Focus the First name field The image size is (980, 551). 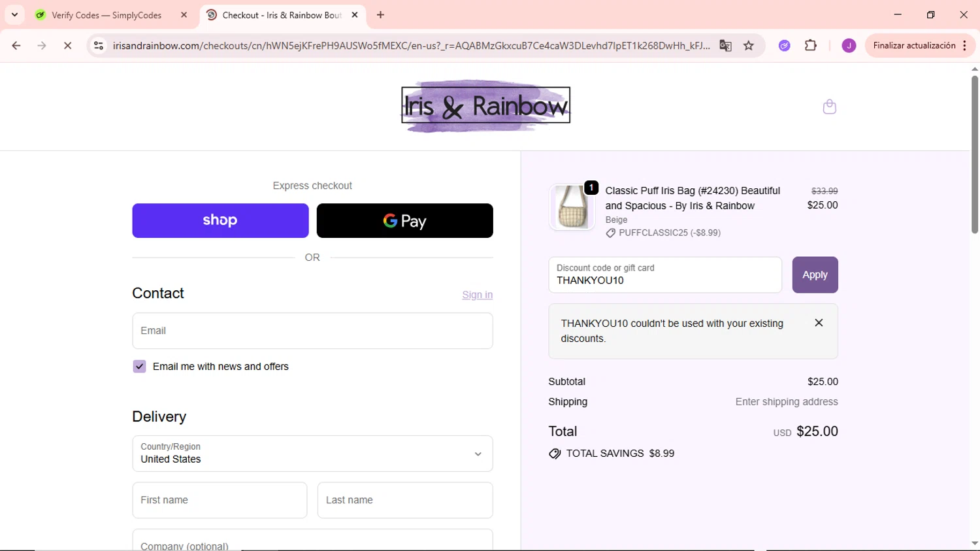click(x=220, y=500)
